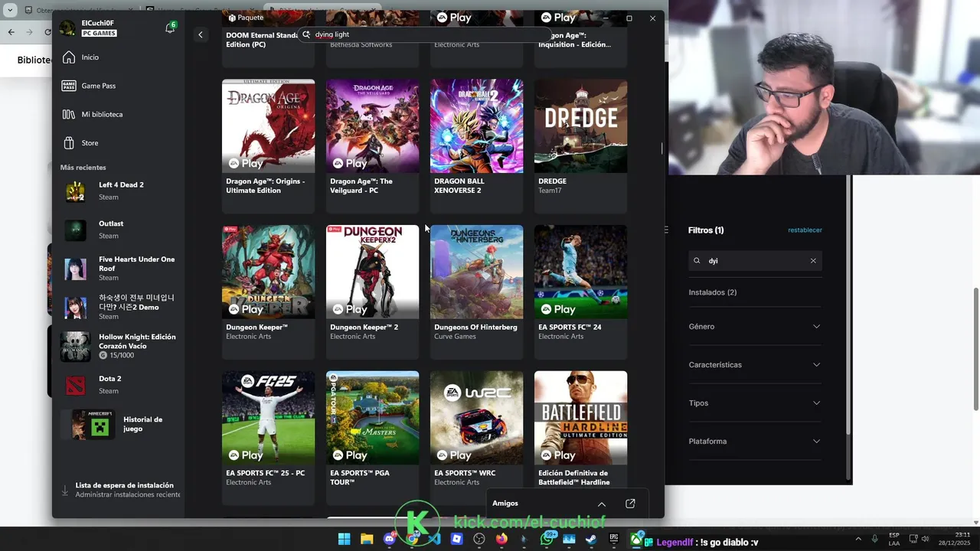Open Game Pass section icon
The width and height of the screenshot is (980, 551).
69,86
